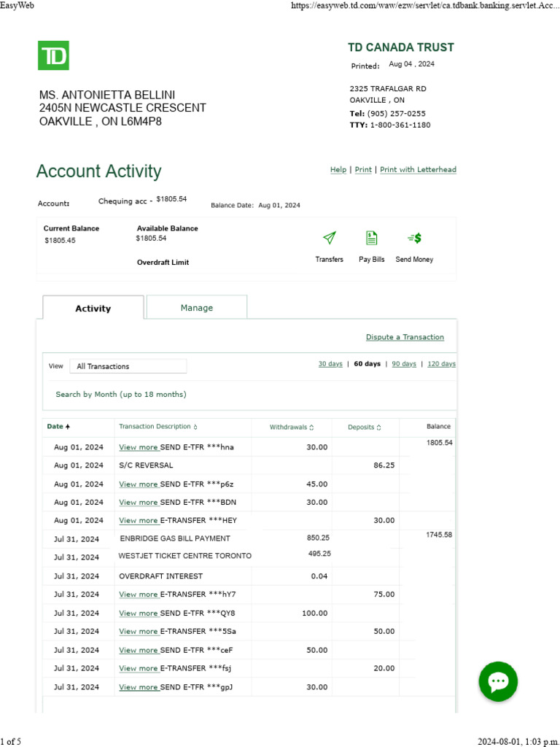Sort by Date column arrow
Screen dimensions: 560x747
click(x=68, y=427)
